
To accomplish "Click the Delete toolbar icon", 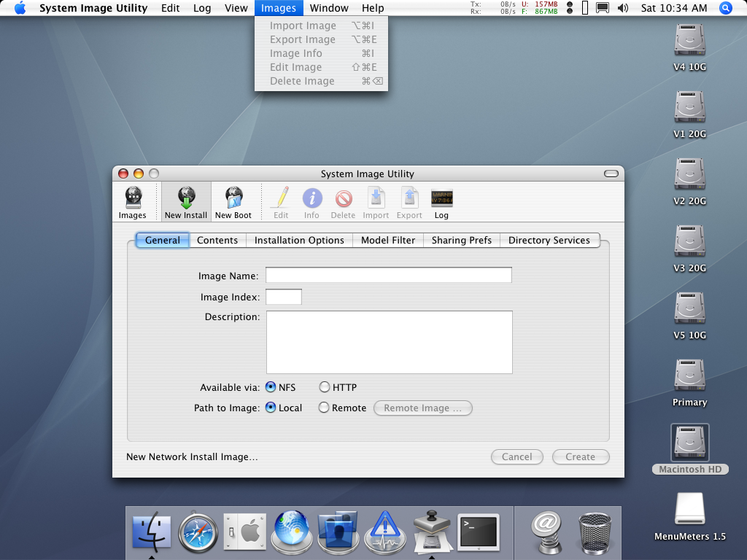I will click(x=343, y=203).
